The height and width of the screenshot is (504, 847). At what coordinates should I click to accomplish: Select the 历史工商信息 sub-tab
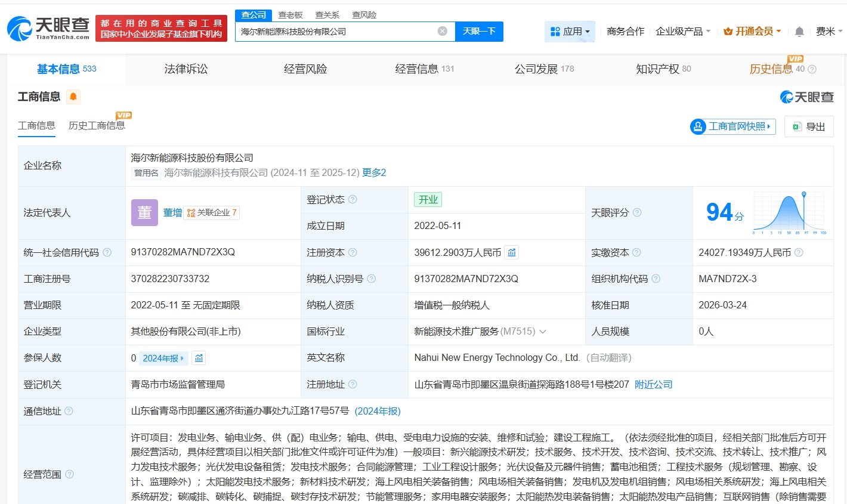coord(97,125)
